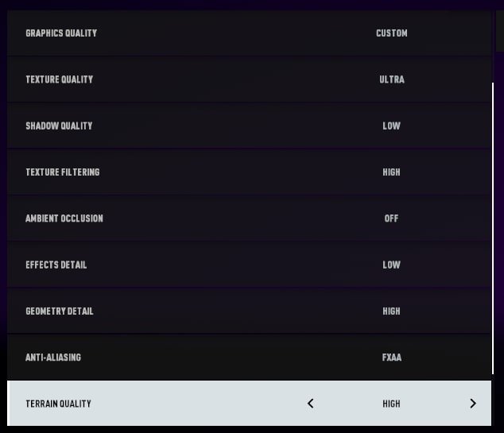Click the LOW effects detail value

(392, 265)
